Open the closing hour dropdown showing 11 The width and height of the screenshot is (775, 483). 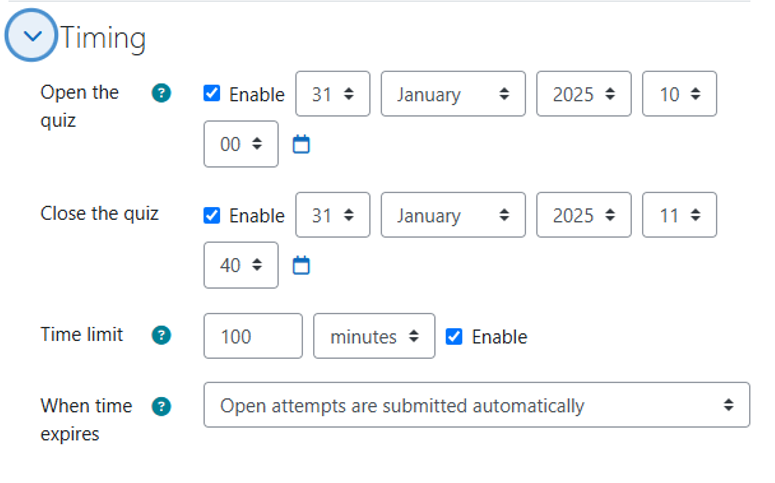[x=679, y=215]
